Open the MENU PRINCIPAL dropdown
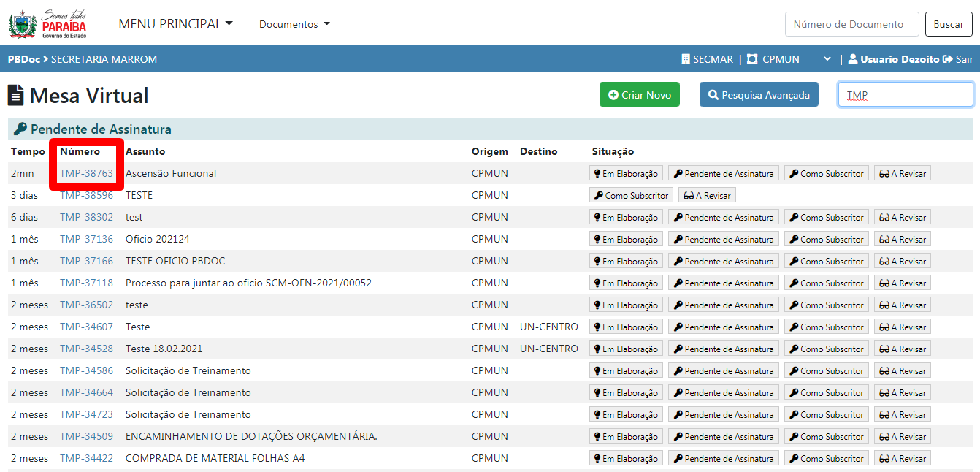980x472 pixels. [x=175, y=24]
